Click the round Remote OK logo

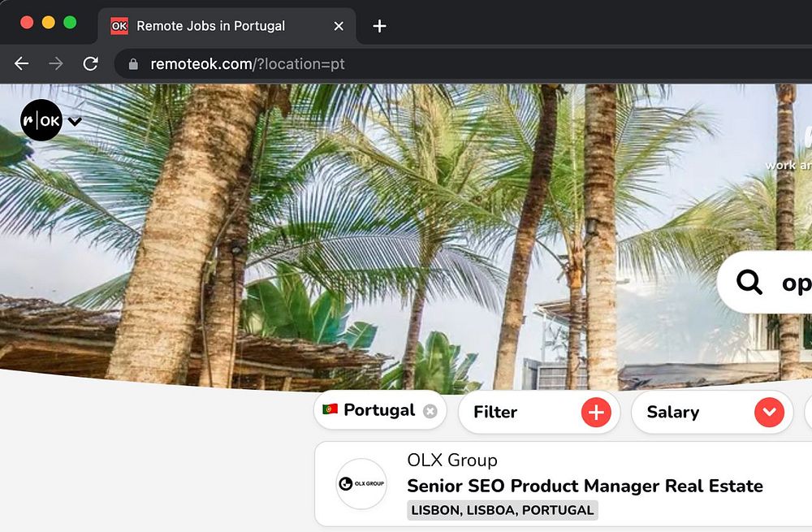[x=41, y=120]
